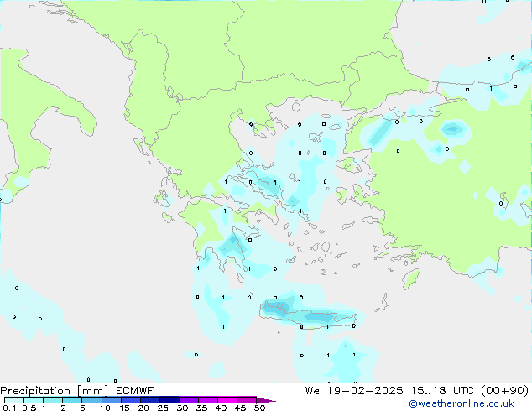This screenshot has width=532, height=411.
Task: Select the 2–5 mm legend color swatch
Action: pos(72,400)
